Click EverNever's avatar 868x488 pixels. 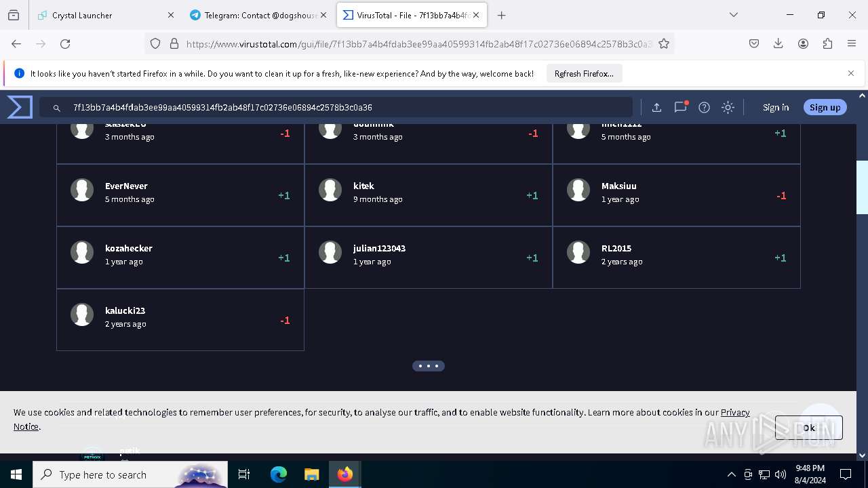click(x=82, y=190)
